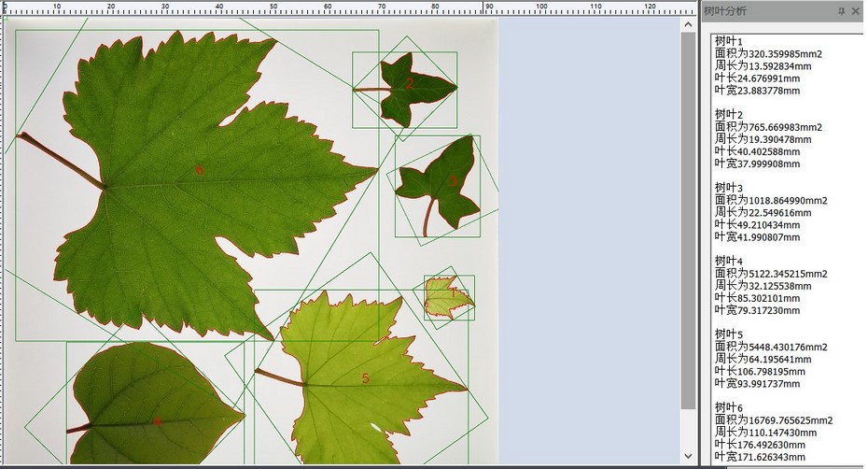Click the value 叶宽93.991737mm
This screenshot has width=868, height=469.
click(757, 382)
